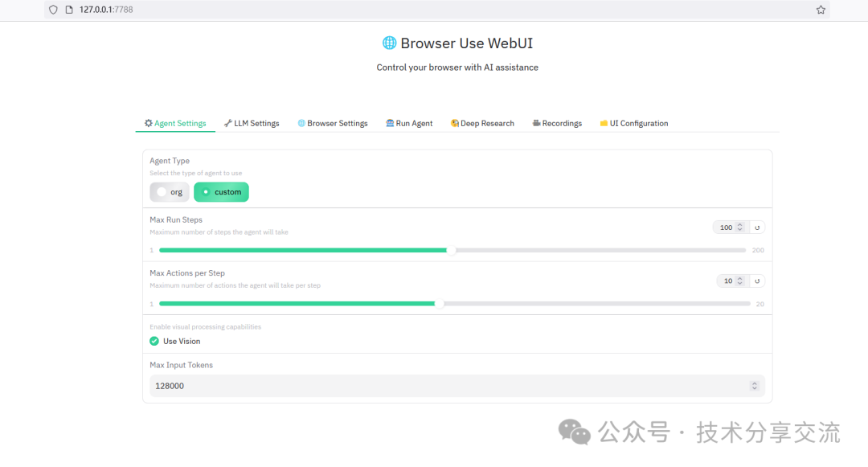Go to the Run Agent tab
The width and height of the screenshot is (868, 467).
409,124
